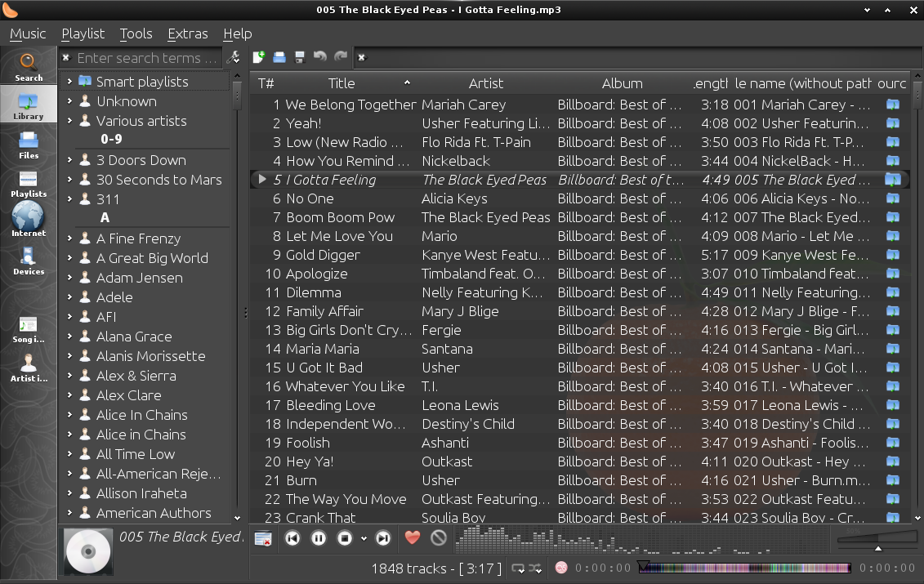
Task: Redo playlist change
Action: (x=341, y=56)
